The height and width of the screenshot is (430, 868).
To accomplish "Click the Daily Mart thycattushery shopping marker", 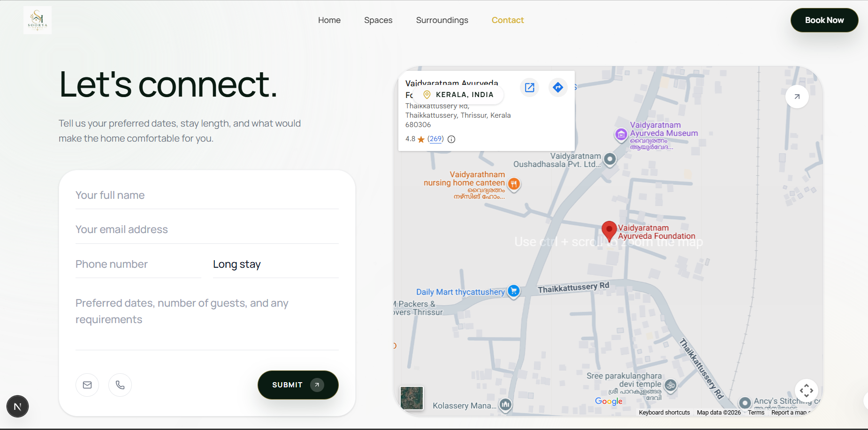I will [514, 291].
